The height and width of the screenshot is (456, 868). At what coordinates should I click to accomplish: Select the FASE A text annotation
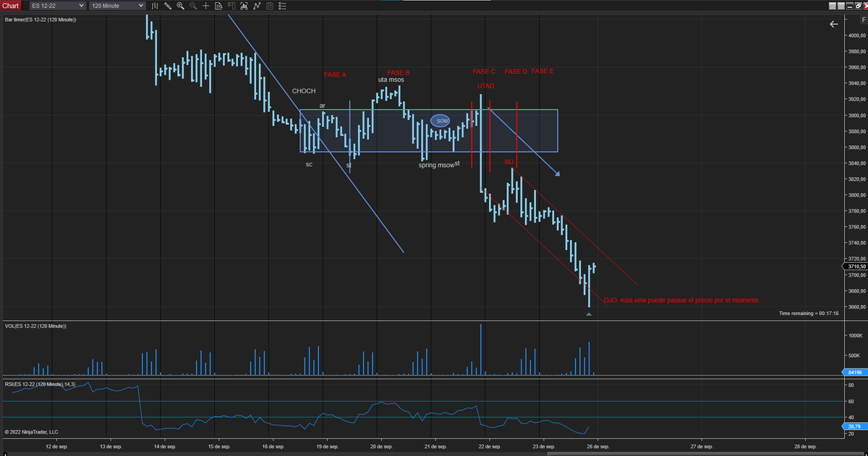tap(335, 74)
